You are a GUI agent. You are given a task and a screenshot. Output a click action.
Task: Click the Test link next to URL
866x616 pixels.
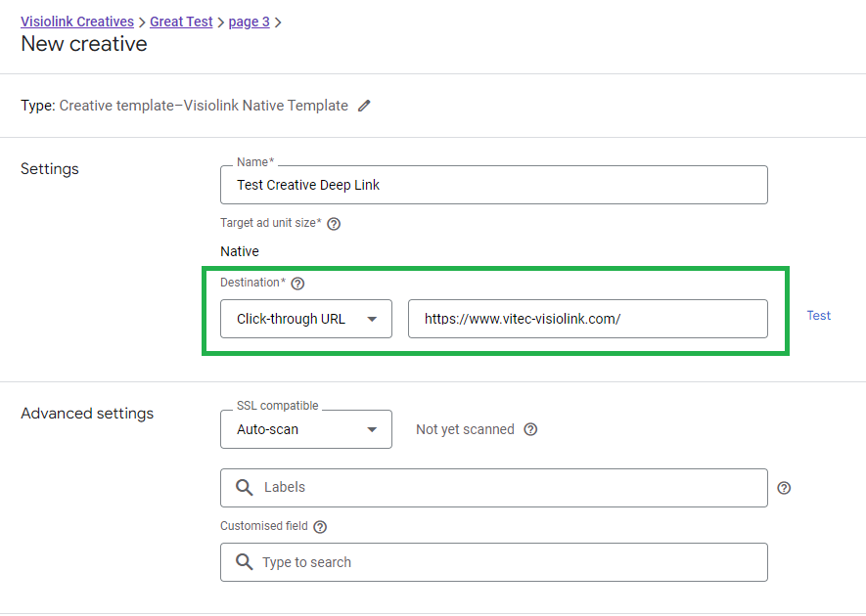click(x=818, y=315)
